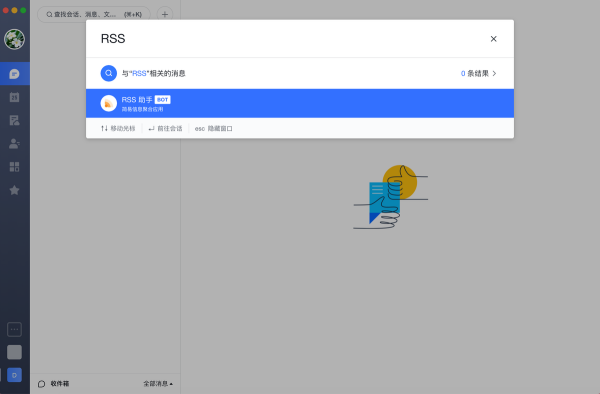The height and width of the screenshot is (394, 600).
Task: Open the Messages chat icon in sidebar
Action: (15, 73)
